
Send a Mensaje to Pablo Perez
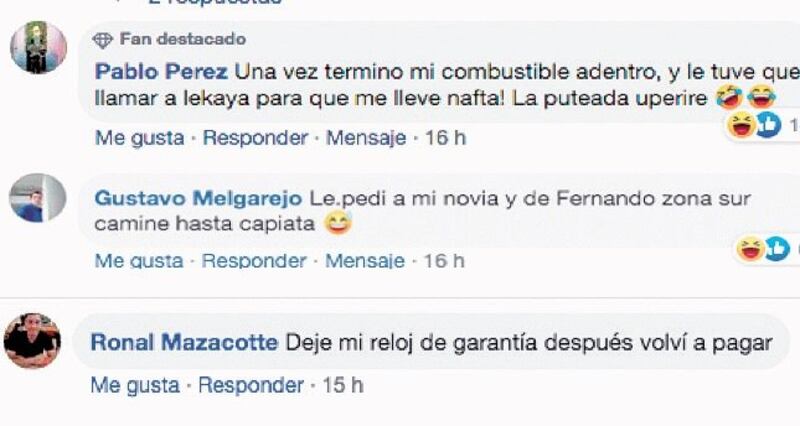point(366,138)
